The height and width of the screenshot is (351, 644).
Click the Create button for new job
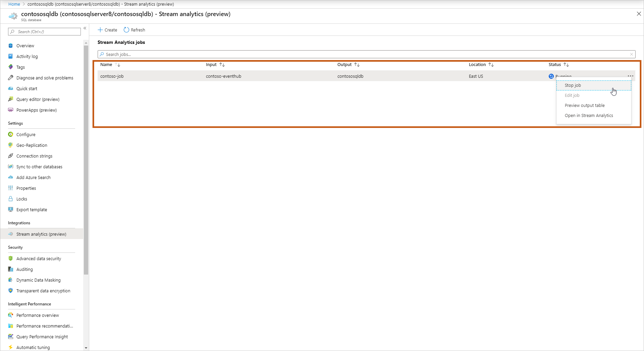pyautogui.click(x=107, y=30)
